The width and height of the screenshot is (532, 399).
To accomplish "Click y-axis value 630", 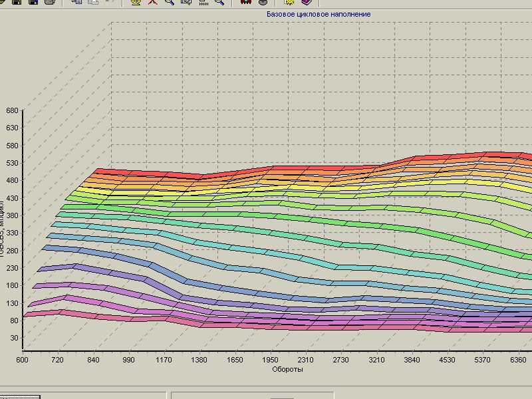I will [12, 128].
